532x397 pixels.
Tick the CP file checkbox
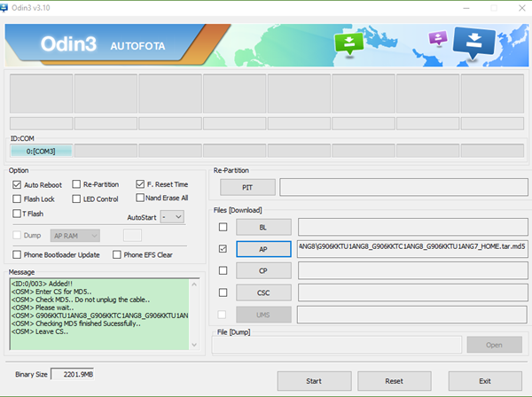point(223,270)
